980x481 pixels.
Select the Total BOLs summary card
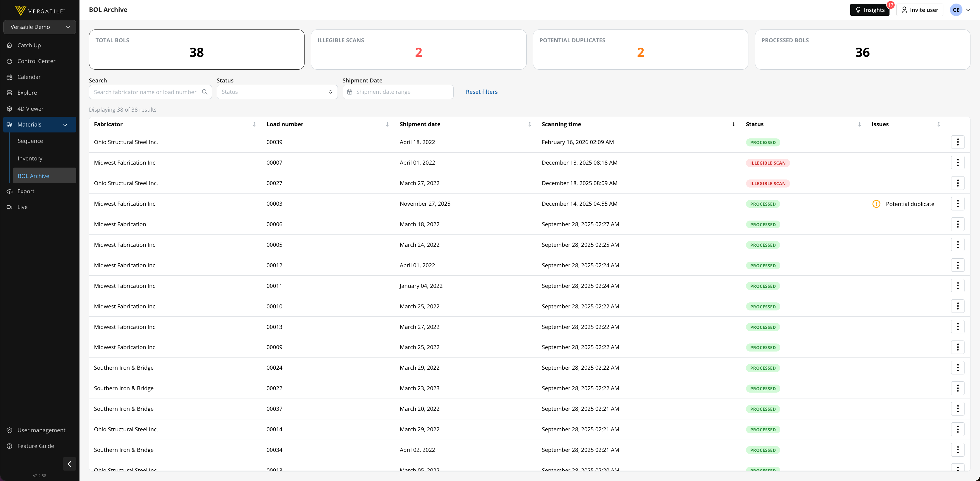[197, 49]
